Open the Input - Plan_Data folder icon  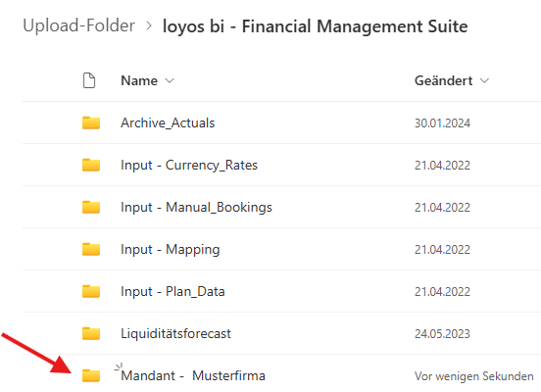tap(91, 291)
